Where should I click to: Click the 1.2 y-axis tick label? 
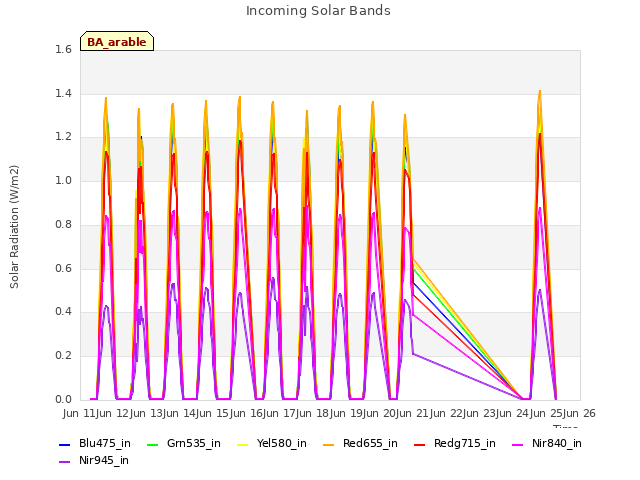click(x=63, y=137)
